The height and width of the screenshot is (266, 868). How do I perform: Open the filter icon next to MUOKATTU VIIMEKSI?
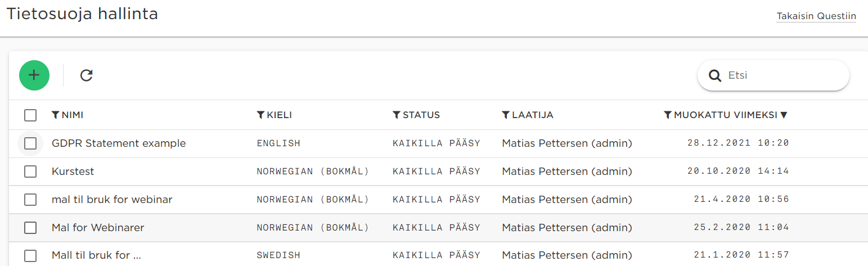[x=668, y=115]
